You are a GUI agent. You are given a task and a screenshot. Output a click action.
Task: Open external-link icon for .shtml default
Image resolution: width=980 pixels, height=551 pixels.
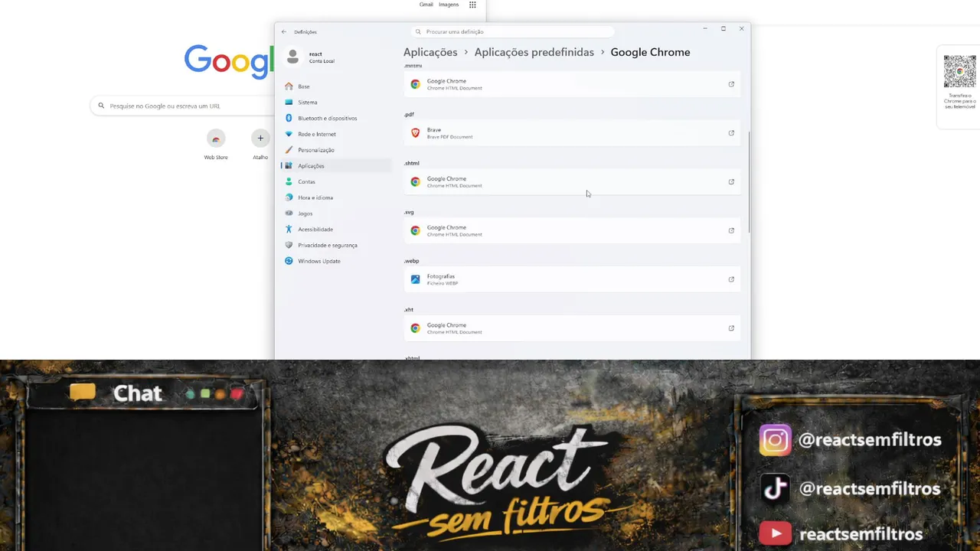click(731, 182)
